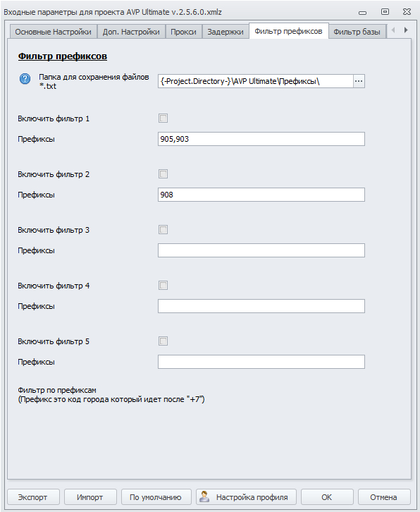Click the Экспорт button

[33, 497]
